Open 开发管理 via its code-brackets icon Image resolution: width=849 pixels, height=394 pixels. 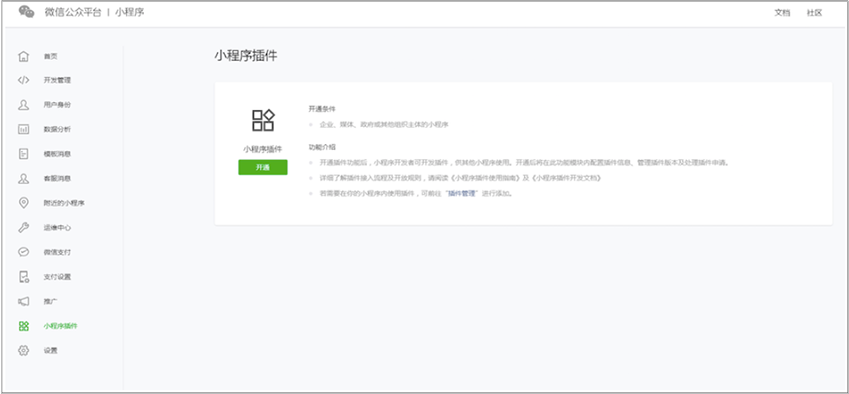pos(23,80)
